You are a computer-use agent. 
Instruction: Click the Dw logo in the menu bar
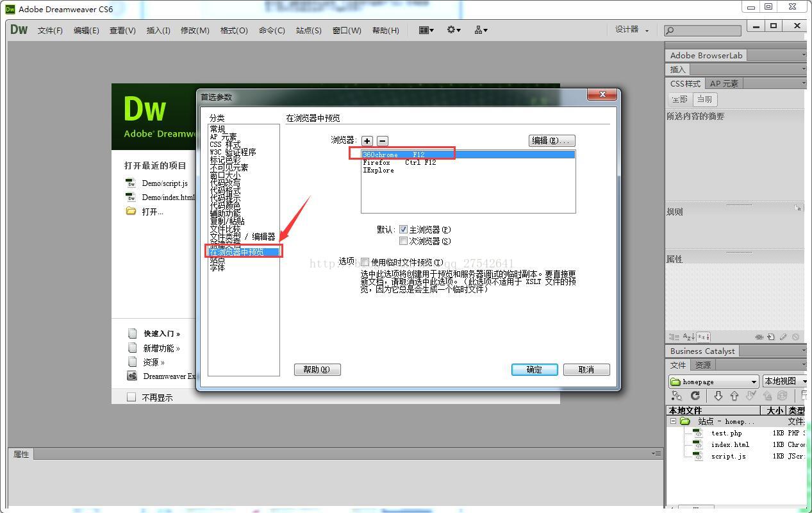[19, 29]
